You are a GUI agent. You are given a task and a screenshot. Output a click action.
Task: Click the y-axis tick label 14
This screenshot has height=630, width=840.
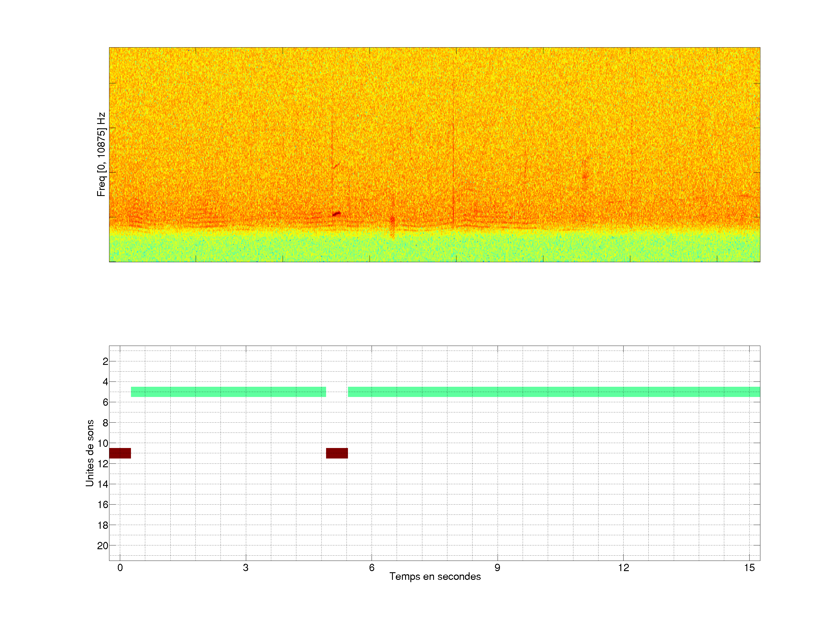[103, 484]
